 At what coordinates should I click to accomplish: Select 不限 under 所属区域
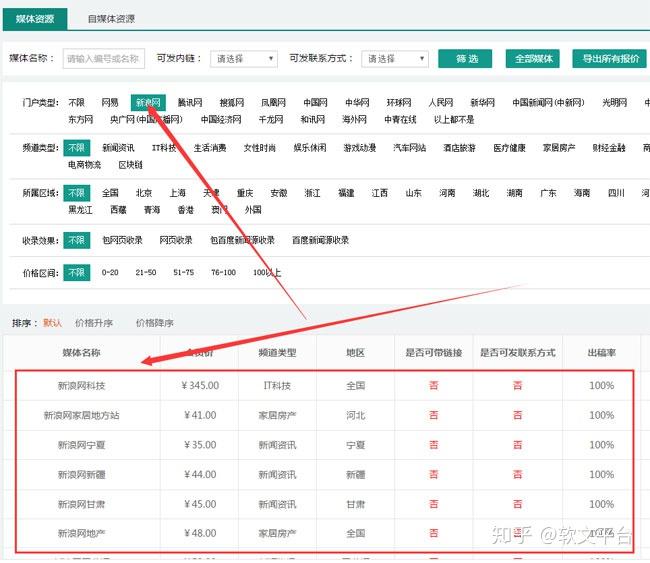tap(77, 193)
